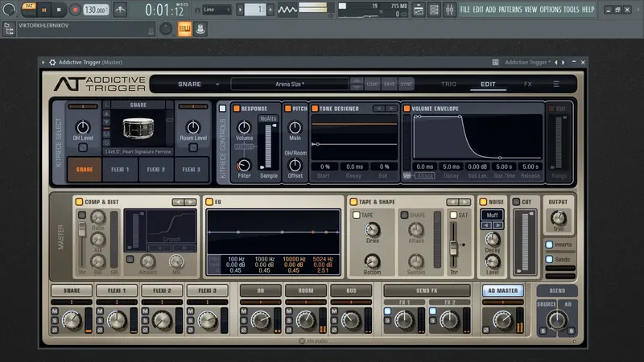This screenshot has width=644, height=362.
Task: Open the FILE menu
Action: click(x=465, y=10)
